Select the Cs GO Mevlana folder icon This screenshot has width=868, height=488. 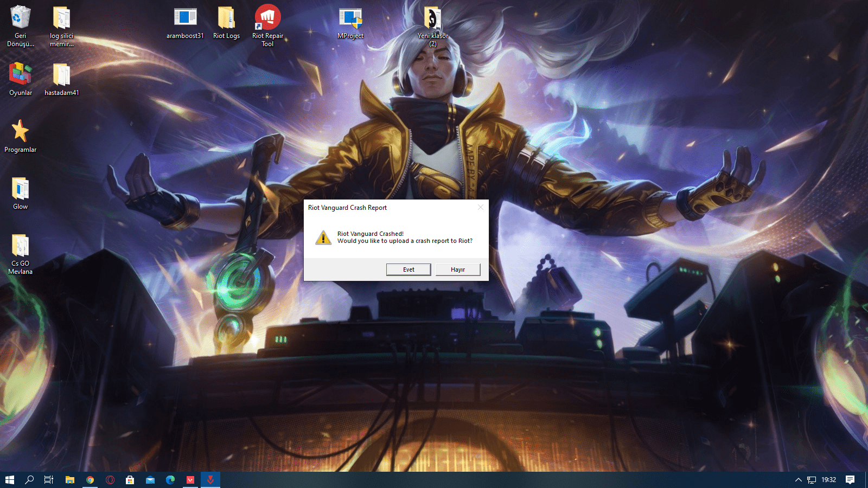[21, 254]
